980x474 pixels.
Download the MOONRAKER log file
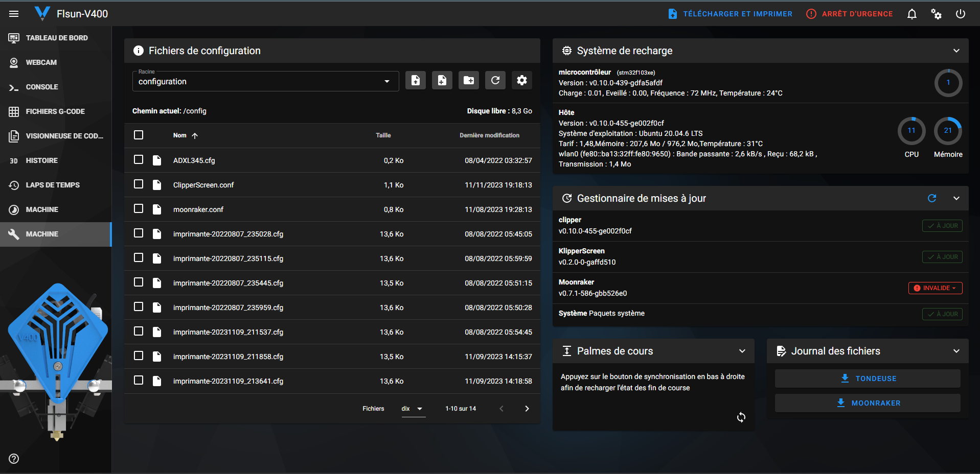click(868, 403)
